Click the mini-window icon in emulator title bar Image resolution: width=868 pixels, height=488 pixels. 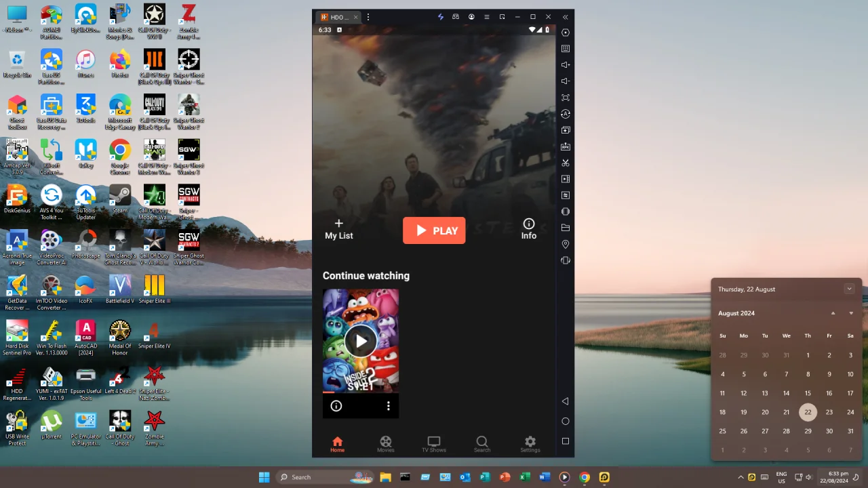pyautogui.click(x=502, y=17)
